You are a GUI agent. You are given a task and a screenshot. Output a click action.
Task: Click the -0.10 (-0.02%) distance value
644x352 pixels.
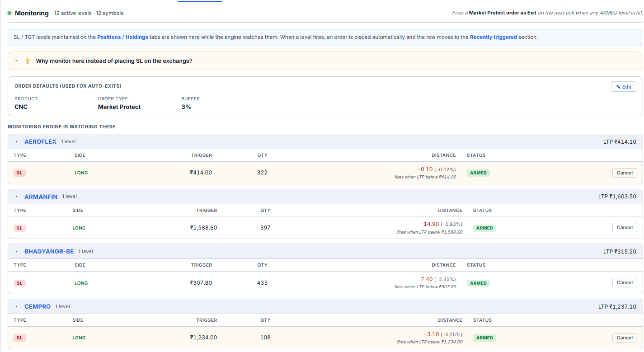pyautogui.click(x=437, y=169)
